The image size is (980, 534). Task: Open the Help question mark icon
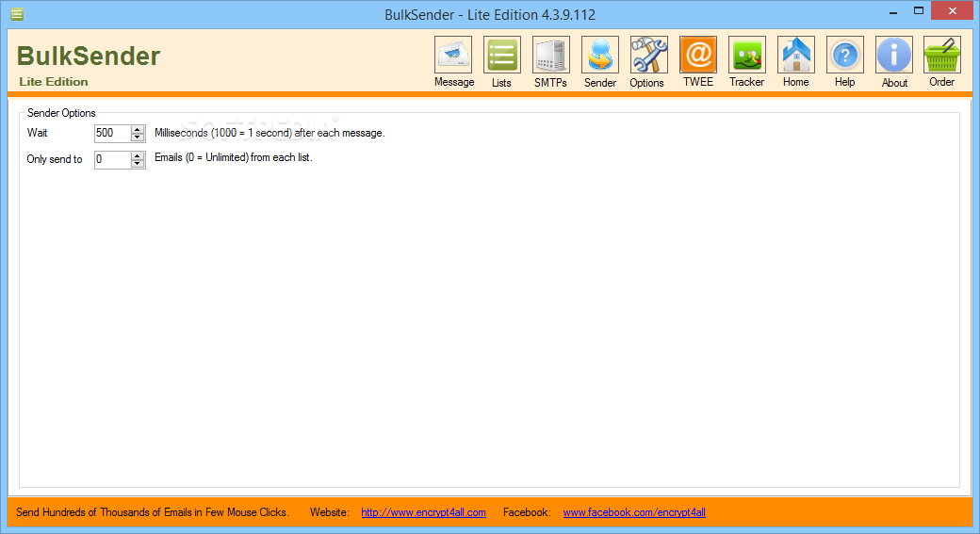[x=845, y=55]
